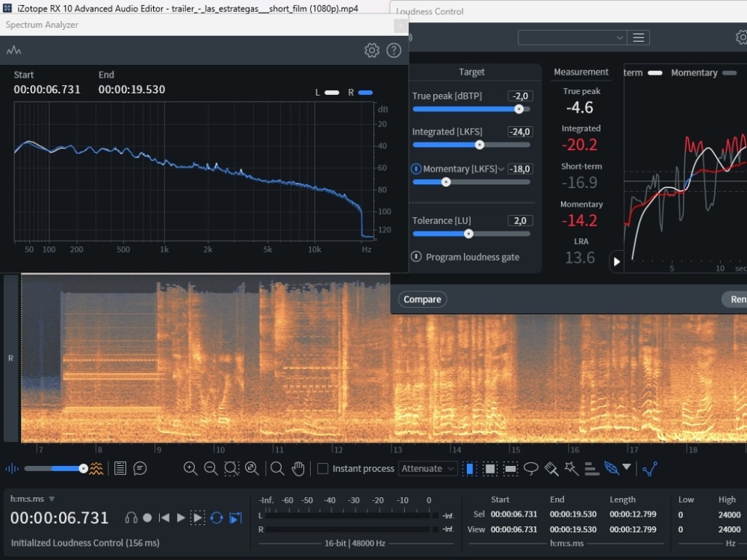The width and height of the screenshot is (747, 560).
Task: Open Spectrum Analyzer settings gear
Action: (371, 51)
